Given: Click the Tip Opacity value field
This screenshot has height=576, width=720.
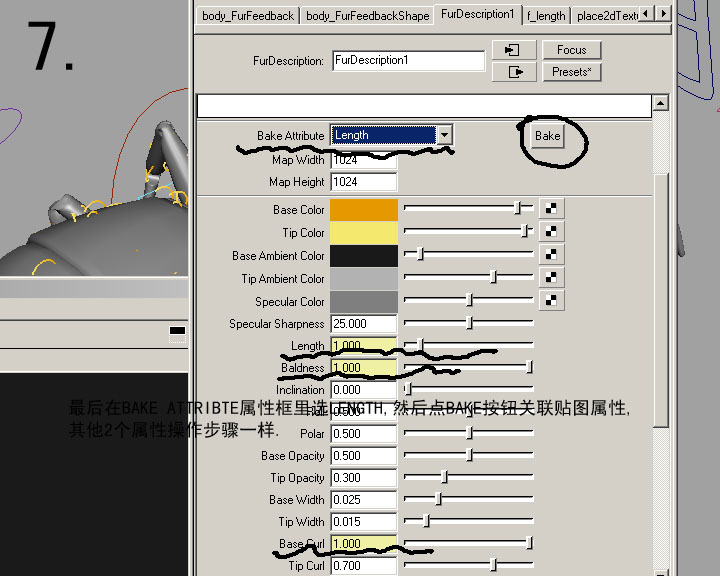Looking at the screenshot, I should tap(364, 478).
